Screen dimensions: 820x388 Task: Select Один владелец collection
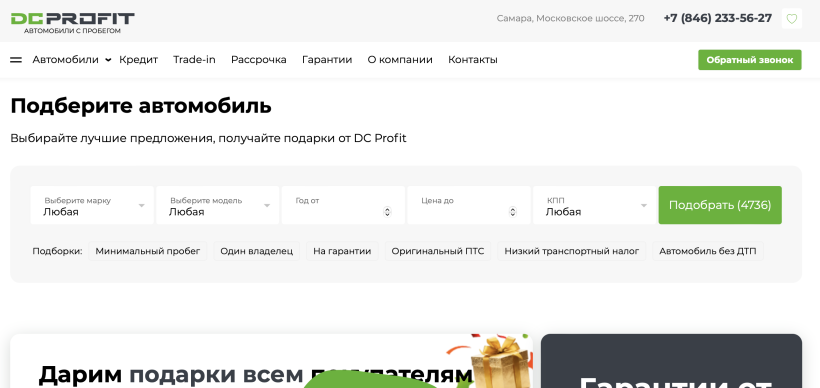pyautogui.click(x=256, y=251)
